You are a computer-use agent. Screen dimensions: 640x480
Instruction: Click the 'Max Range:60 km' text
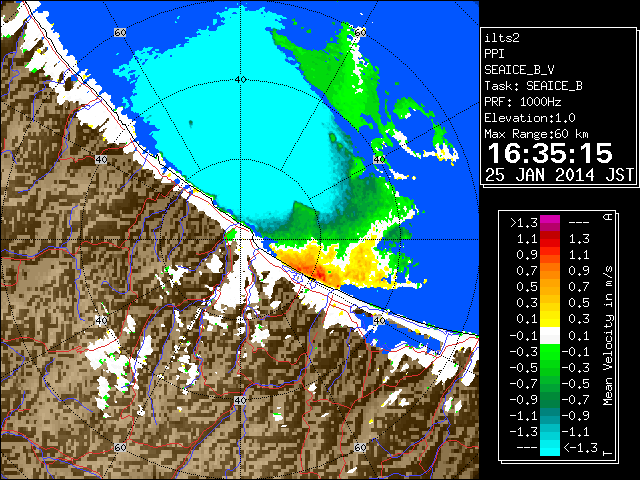(536, 134)
